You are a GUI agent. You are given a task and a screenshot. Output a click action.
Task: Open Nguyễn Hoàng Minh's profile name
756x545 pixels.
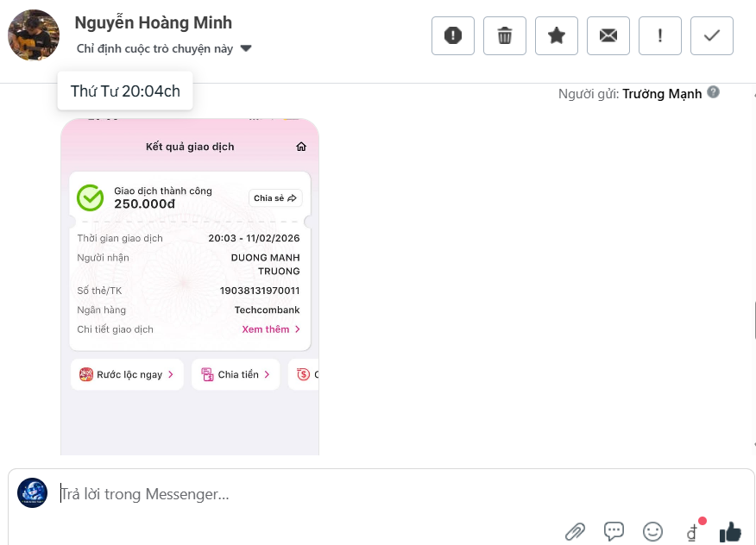tap(153, 22)
